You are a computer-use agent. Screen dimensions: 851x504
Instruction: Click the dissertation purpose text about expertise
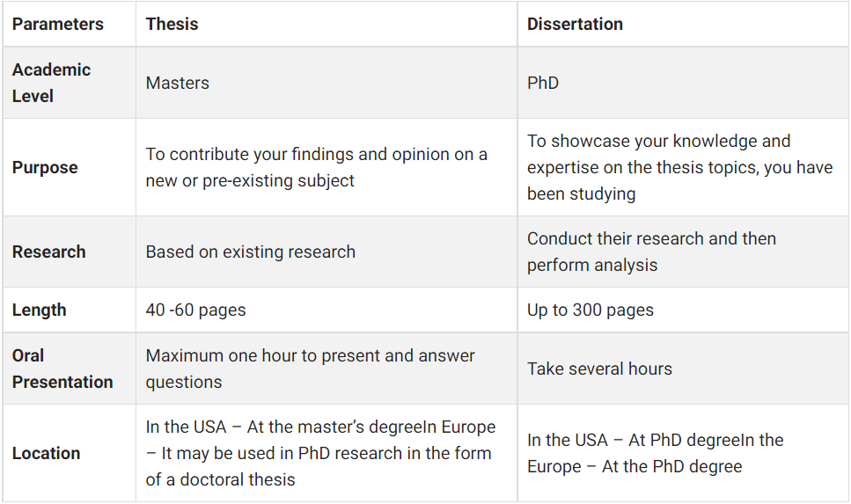coord(679,167)
